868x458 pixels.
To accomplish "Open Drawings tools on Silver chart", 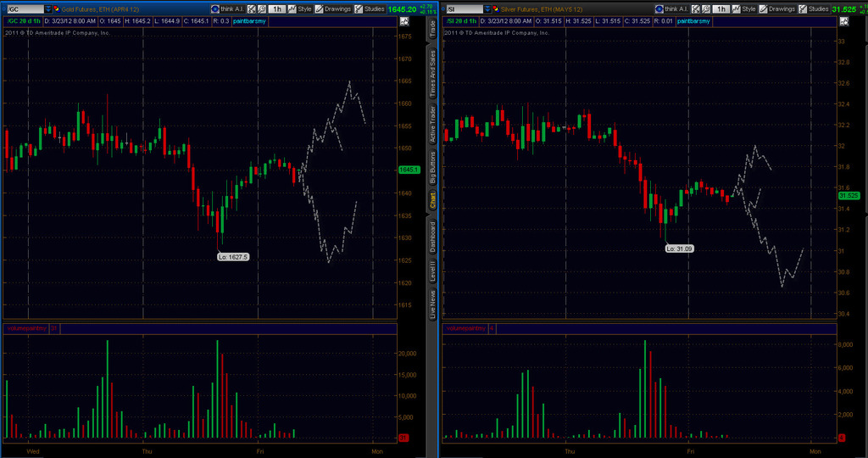I will [x=778, y=8].
